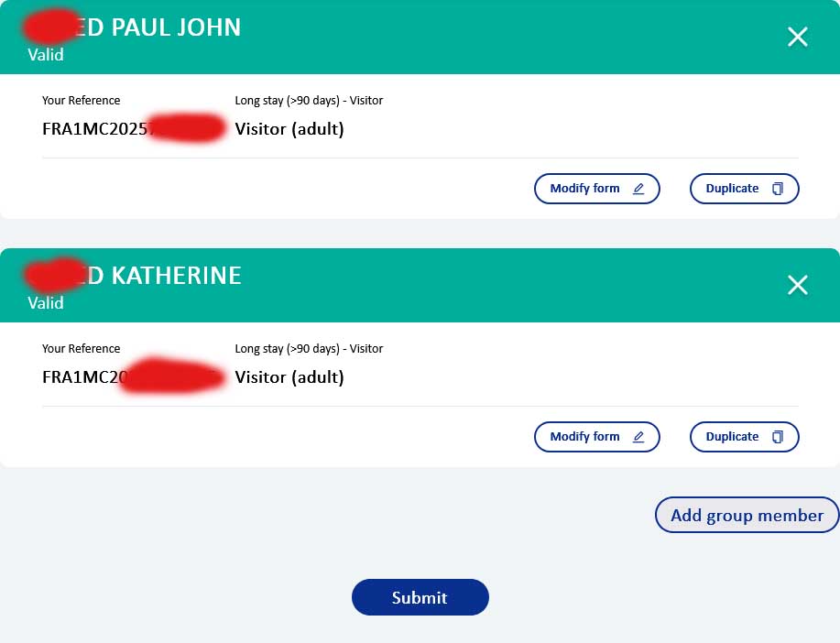Add a group member

click(x=747, y=515)
